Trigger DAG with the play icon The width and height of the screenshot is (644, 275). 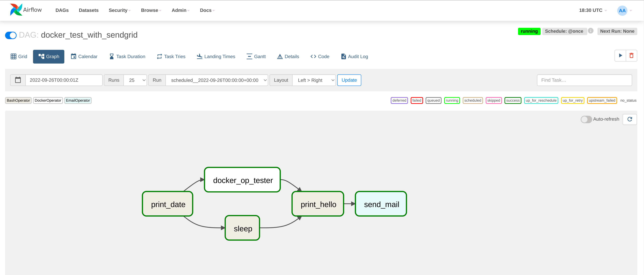coord(620,56)
